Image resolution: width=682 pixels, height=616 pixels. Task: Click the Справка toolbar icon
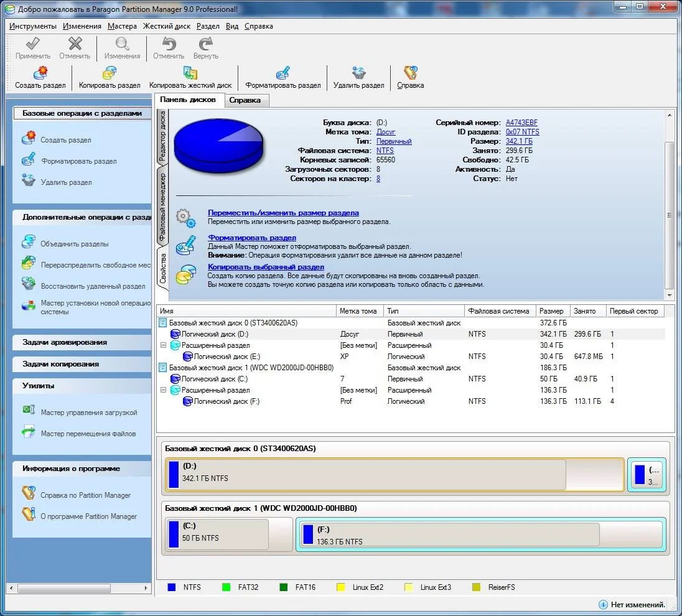coord(410,73)
